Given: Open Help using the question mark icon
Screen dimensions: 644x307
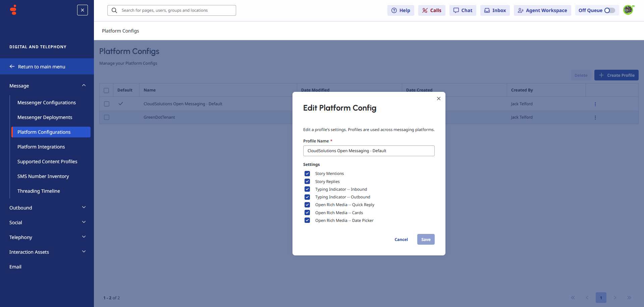Looking at the screenshot, I should pos(400,10).
